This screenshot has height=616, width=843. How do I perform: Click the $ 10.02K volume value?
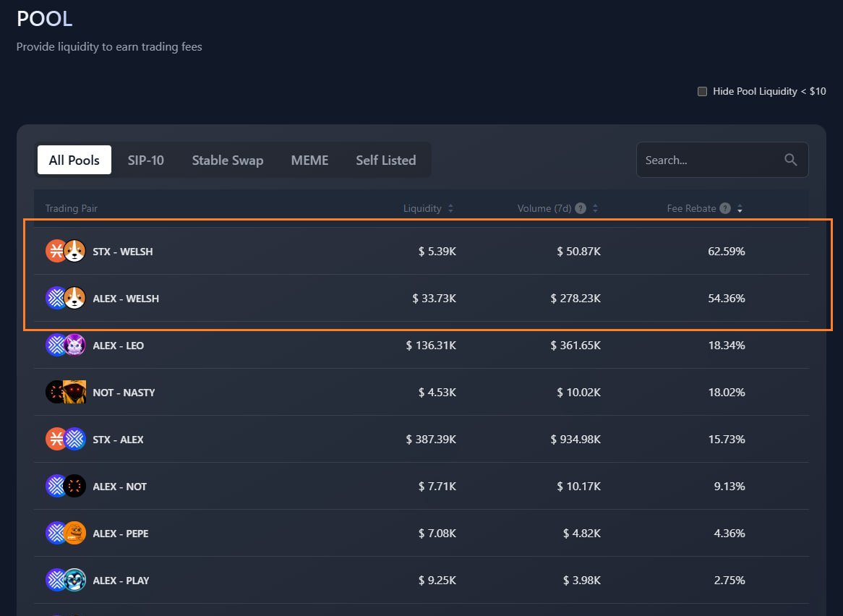point(578,392)
